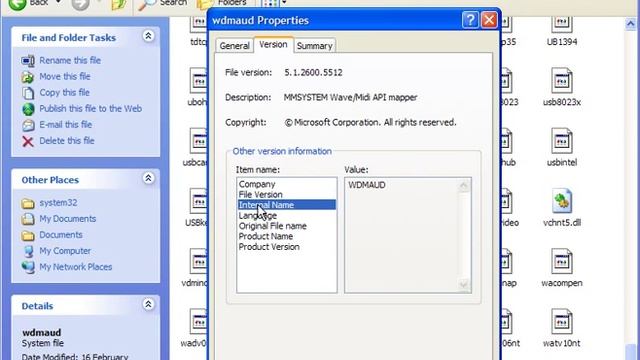Click the Copy this file icon

[x=28, y=93]
